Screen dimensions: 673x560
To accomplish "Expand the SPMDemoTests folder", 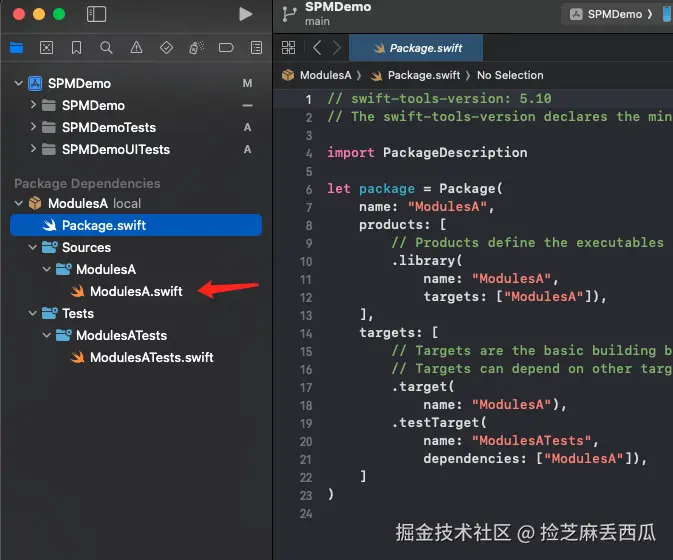I will 33,127.
